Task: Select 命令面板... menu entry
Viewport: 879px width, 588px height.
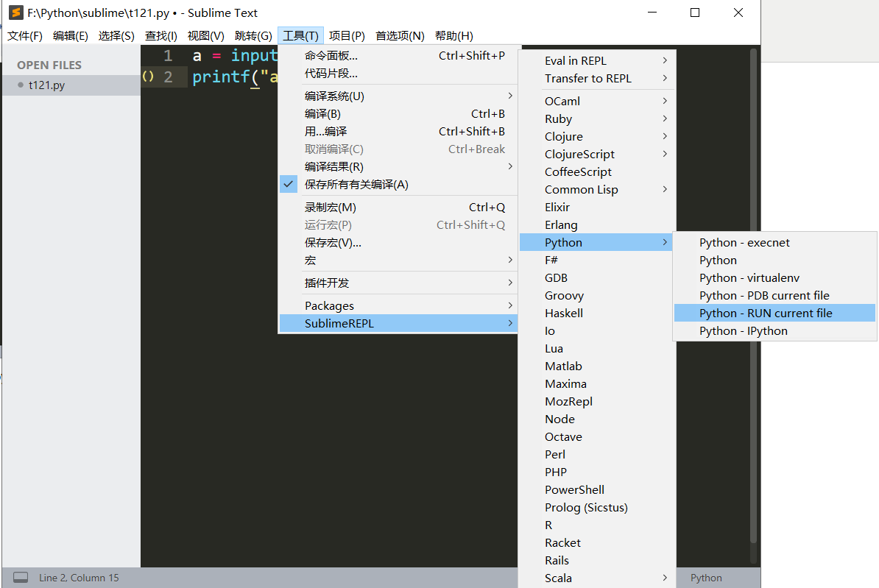Action: (x=398, y=55)
